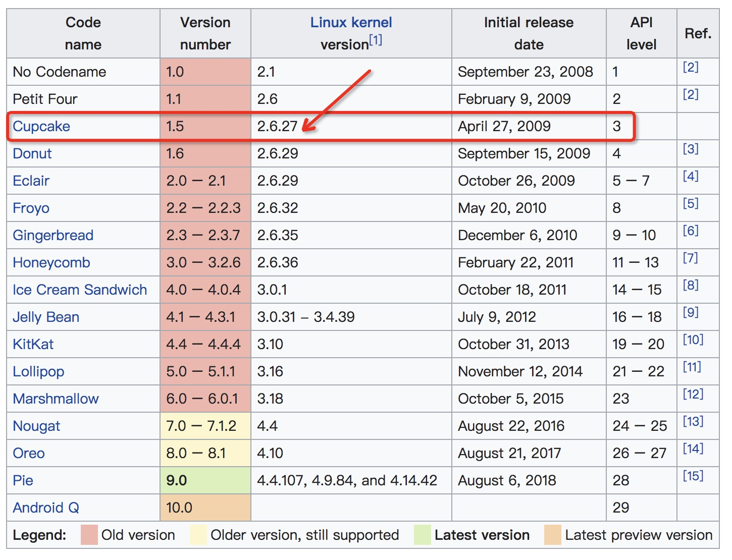The image size is (732, 560).
Task: Open reference [3] for the Donut row
Action: pos(692,148)
